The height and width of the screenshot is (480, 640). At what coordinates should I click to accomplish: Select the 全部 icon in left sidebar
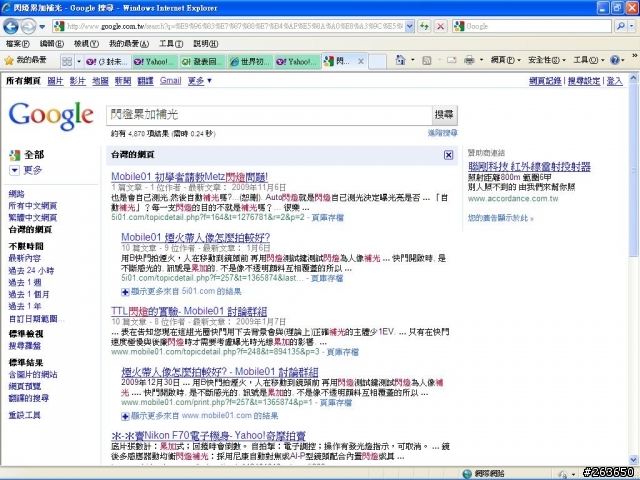[x=15, y=155]
